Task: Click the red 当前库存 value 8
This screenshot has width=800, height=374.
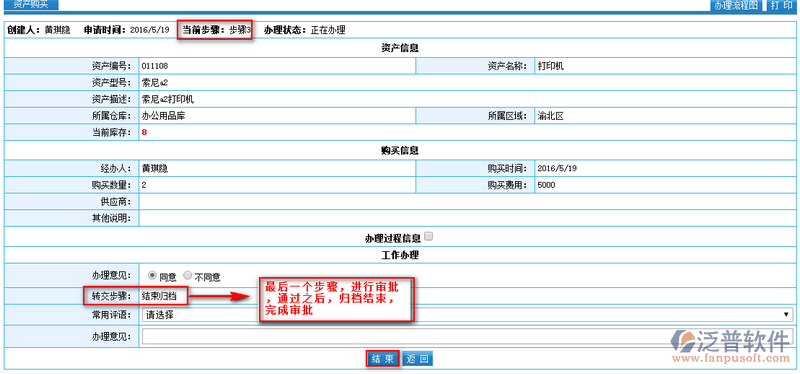Action: coord(144,132)
